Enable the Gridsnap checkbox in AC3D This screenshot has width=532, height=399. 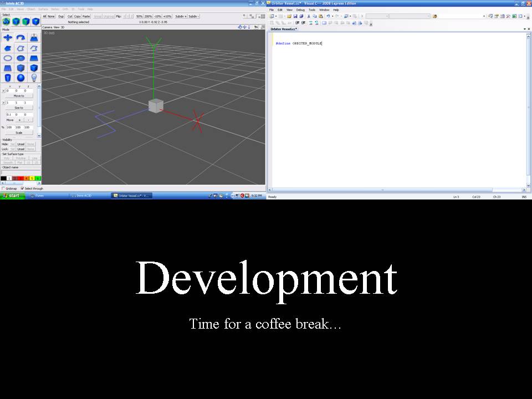3,188
